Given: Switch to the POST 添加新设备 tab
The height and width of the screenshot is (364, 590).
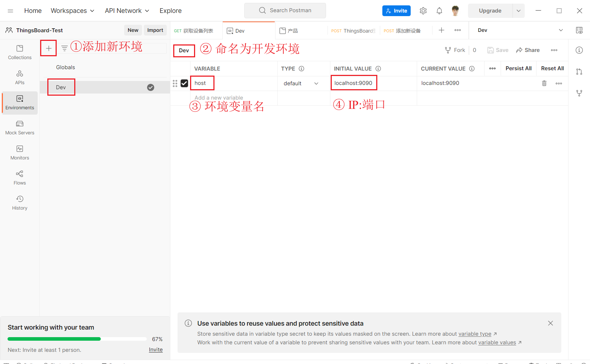Looking at the screenshot, I should coord(406,31).
